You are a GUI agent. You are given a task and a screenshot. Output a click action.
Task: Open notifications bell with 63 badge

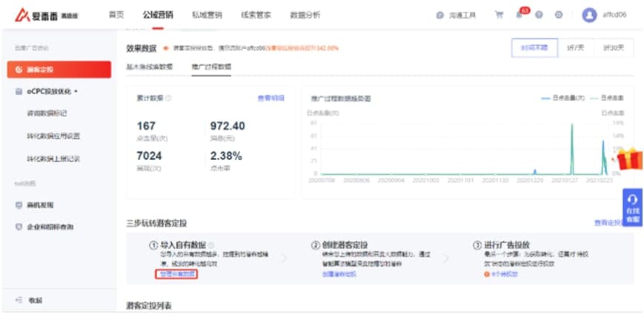520,15
